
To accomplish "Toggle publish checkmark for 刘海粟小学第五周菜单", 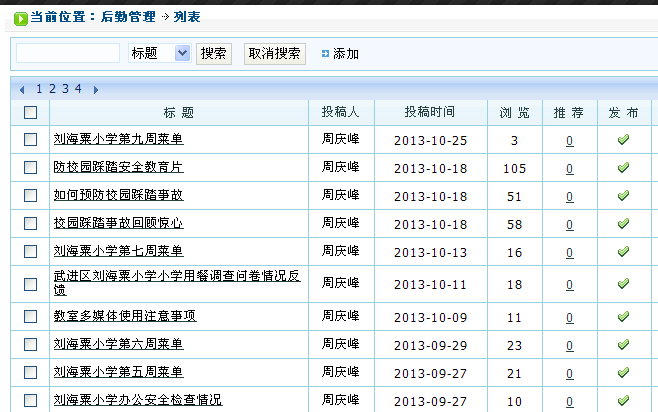I will [624, 373].
